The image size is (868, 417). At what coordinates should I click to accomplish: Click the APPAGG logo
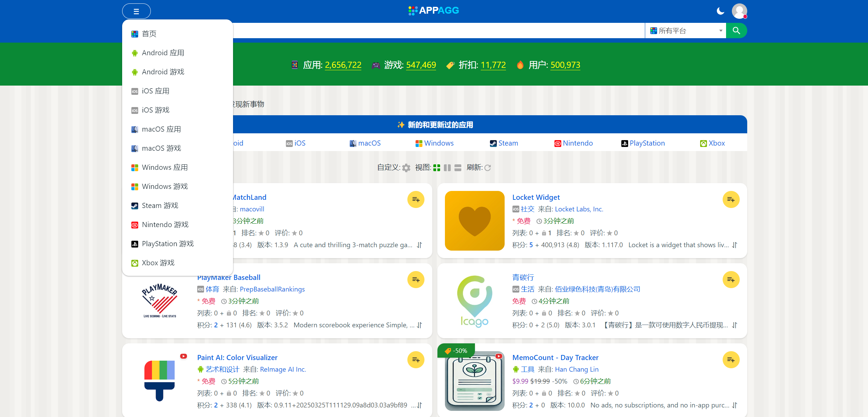pyautogui.click(x=433, y=10)
